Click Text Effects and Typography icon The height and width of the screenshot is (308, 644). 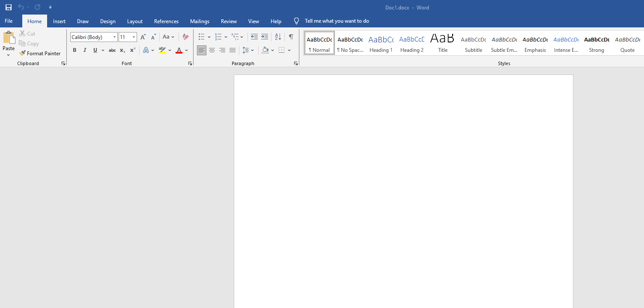tap(146, 50)
